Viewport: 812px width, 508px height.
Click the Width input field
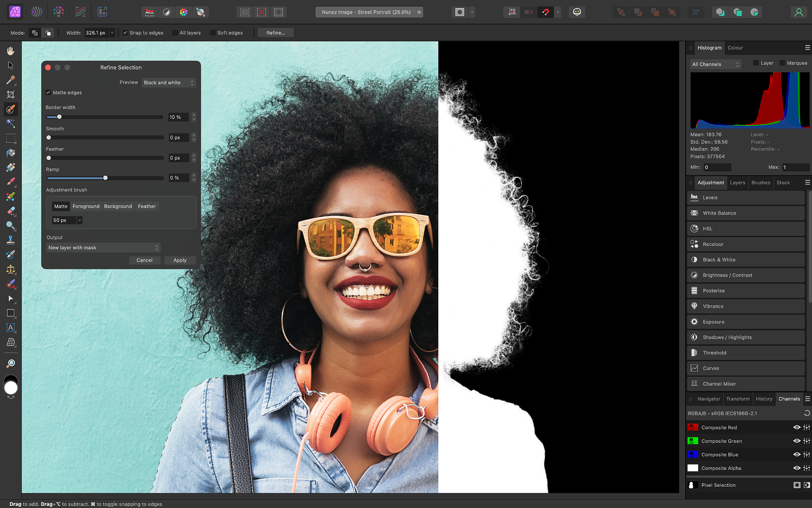point(96,33)
